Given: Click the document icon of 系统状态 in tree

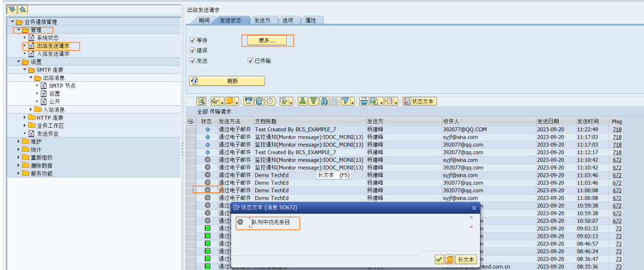Looking at the screenshot, I should click(x=32, y=38).
